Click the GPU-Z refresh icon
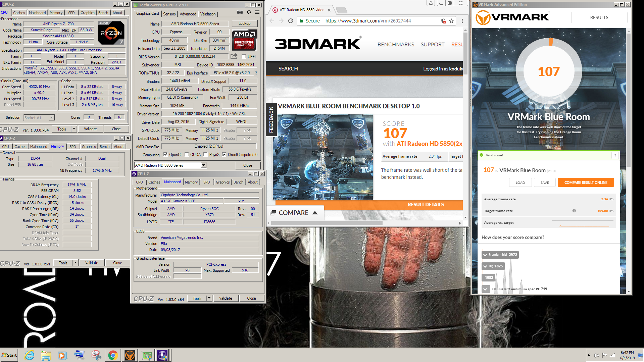The height and width of the screenshot is (362, 644). pos(249,12)
